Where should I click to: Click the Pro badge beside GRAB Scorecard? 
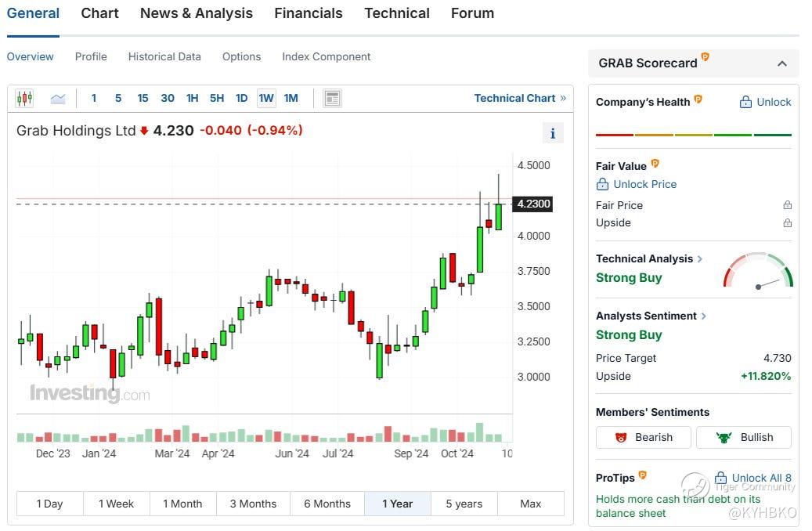point(705,56)
